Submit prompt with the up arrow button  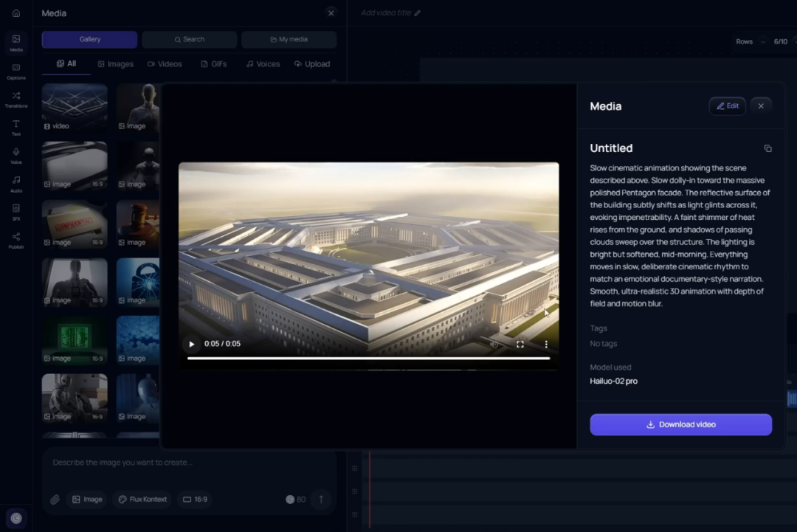click(321, 500)
